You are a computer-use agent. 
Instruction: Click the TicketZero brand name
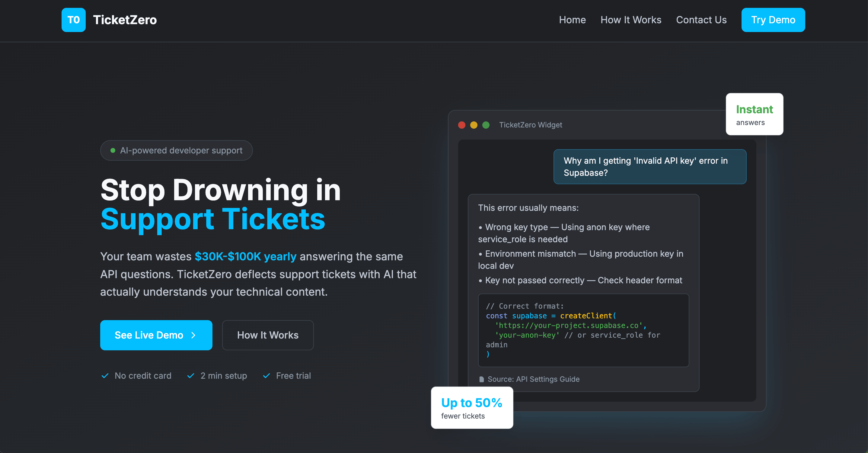tap(125, 20)
